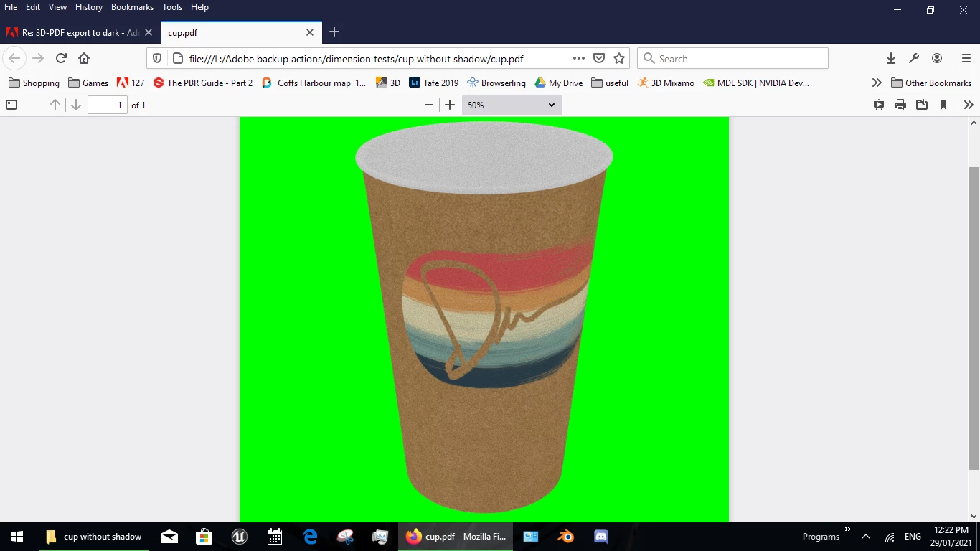The height and width of the screenshot is (551, 980).
Task: Bookmark this page with star
Action: point(619,59)
